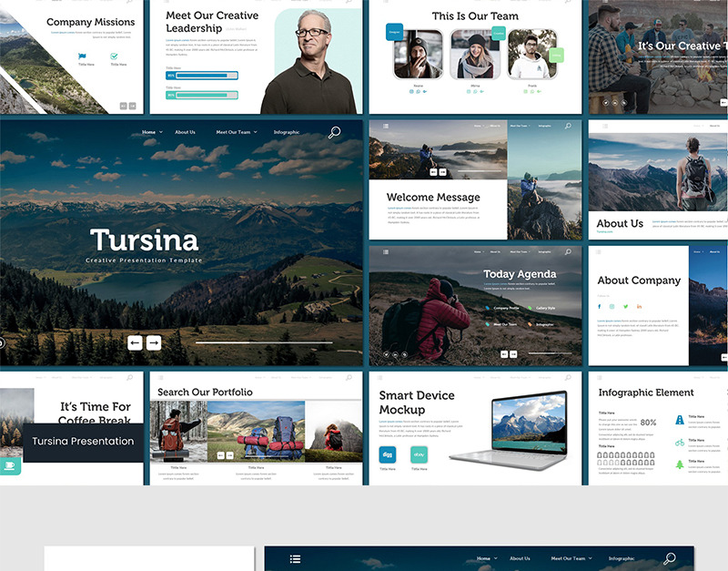Click the white progress bar on the Tursina slide
728x571 pixels.
[264, 342]
